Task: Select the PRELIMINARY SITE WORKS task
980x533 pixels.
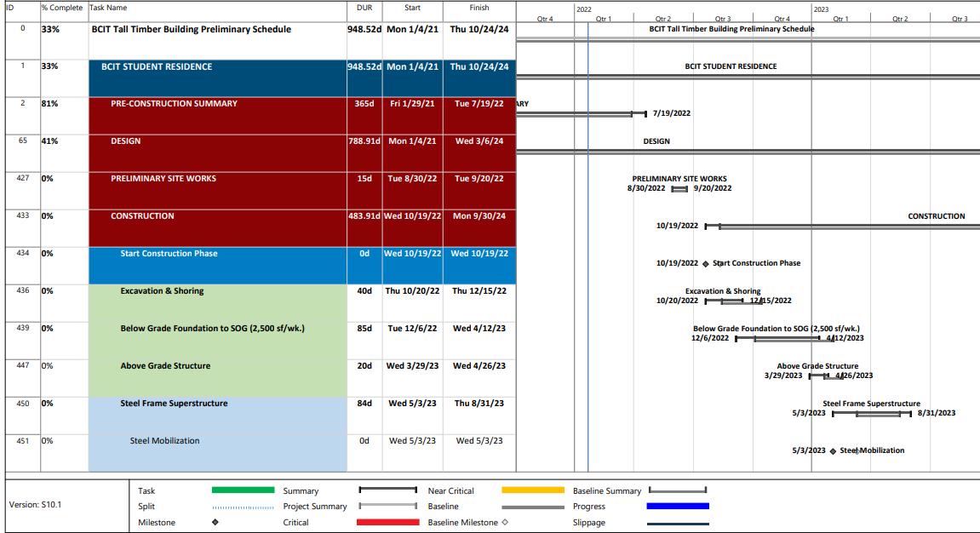Action: pyautogui.click(x=163, y=179)
